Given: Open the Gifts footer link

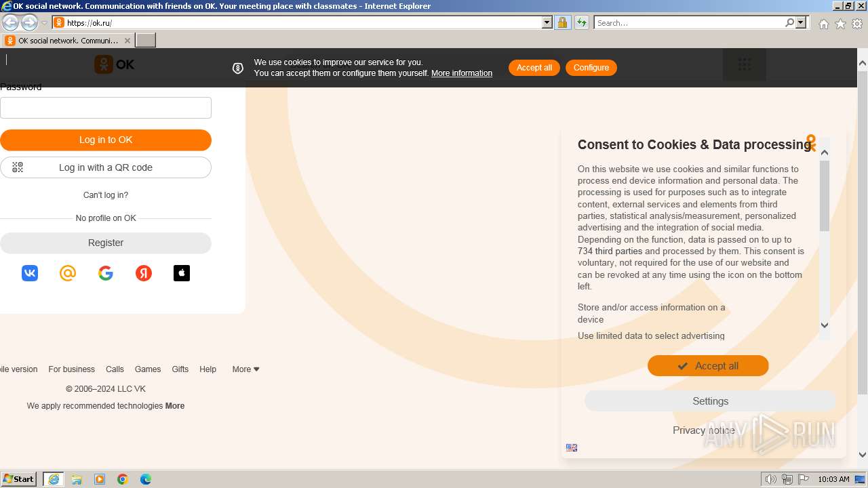Looking at the screenshot, I should click(180, 369).
